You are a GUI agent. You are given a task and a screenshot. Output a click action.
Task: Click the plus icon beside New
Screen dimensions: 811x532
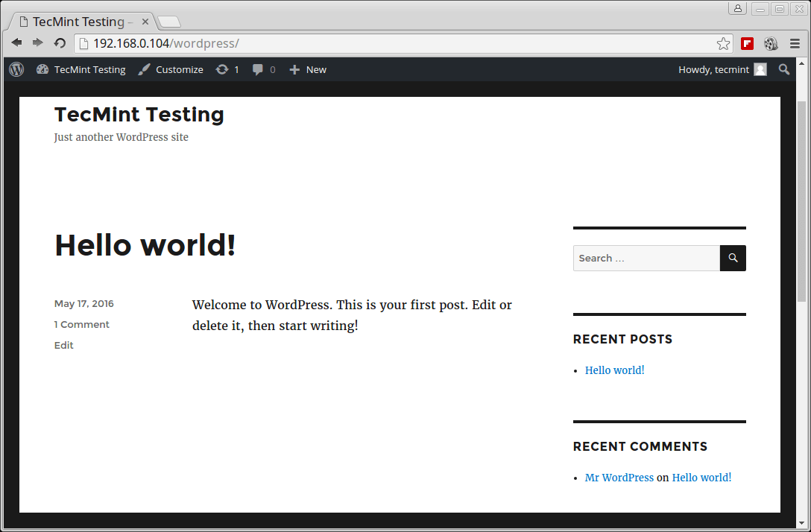(x=294, y=70)
